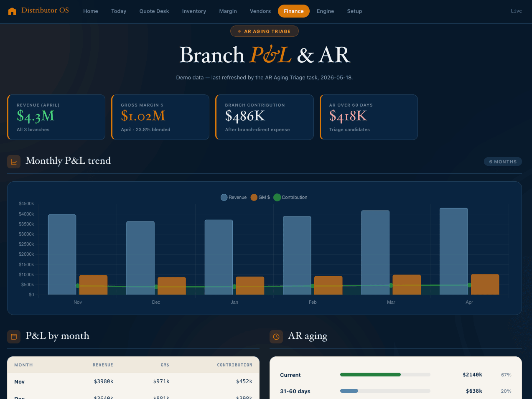Click the Nov revenue bar in chart
The height and width of the screenshot is (399, 532).
(x=62, y=254)
